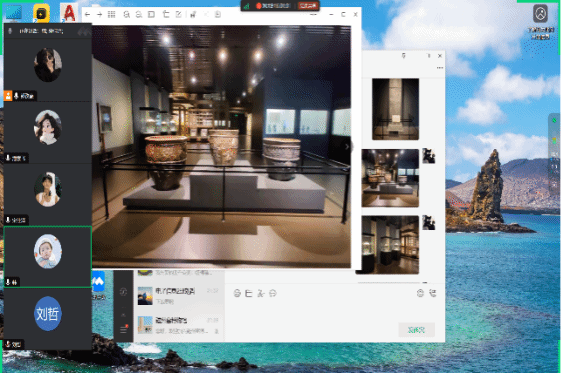The height and width of the screenshot is (374, 564).
Task: Open the museum pillar photo thumbnail in chat
Action: point(396,109)
